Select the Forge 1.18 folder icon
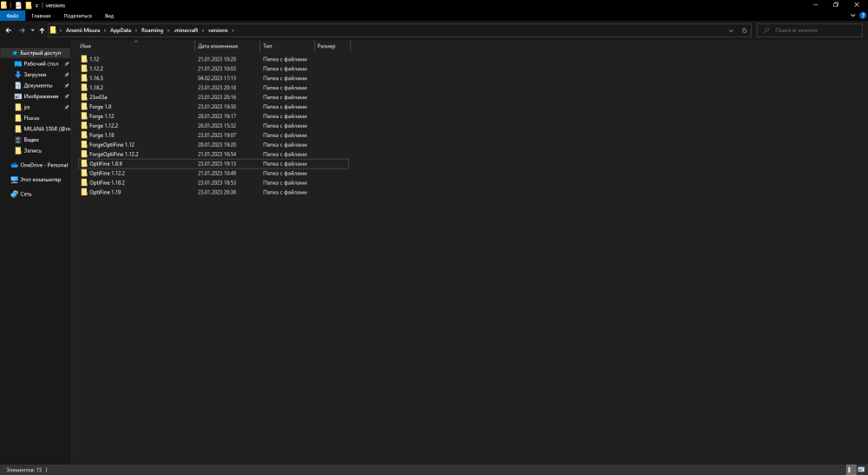The image size is (868, 475). pos(84,135)
